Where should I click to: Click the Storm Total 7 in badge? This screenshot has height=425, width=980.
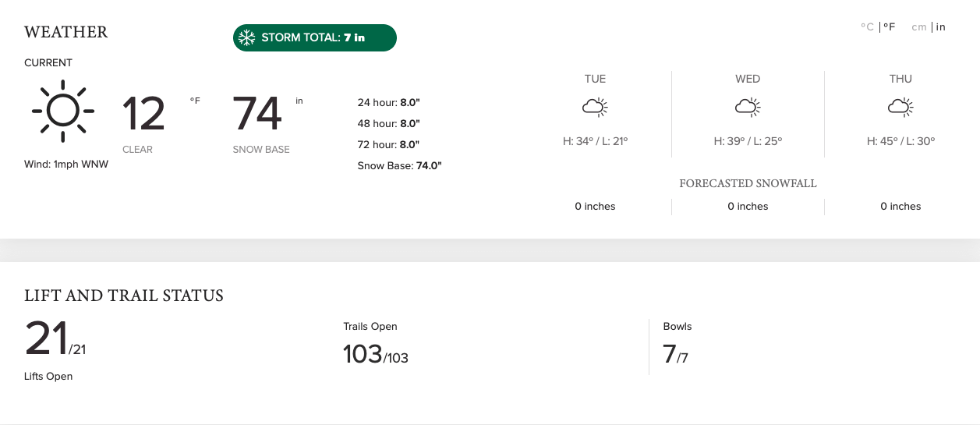pyautogui.click(x=315, y=37)
